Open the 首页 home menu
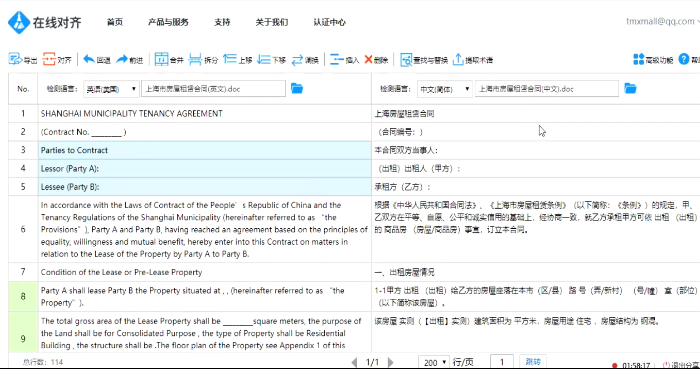 (x=115, y=22)
